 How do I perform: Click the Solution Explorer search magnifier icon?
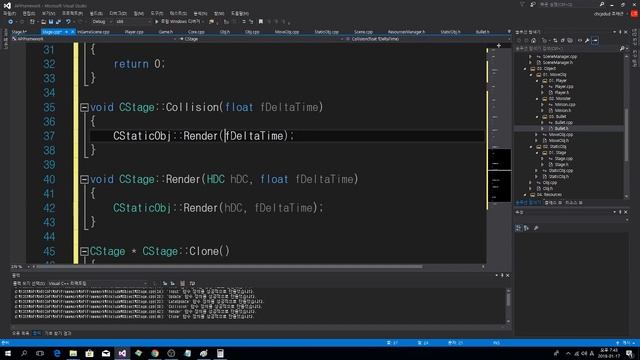coord(622,49)
